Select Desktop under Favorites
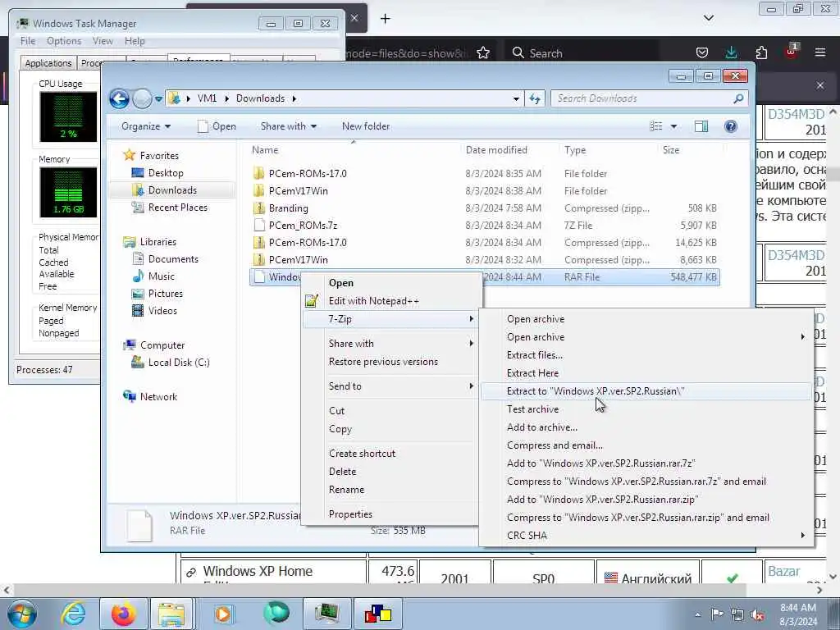Viewport: 840px width, 630px height. click(x=166, y=173)
